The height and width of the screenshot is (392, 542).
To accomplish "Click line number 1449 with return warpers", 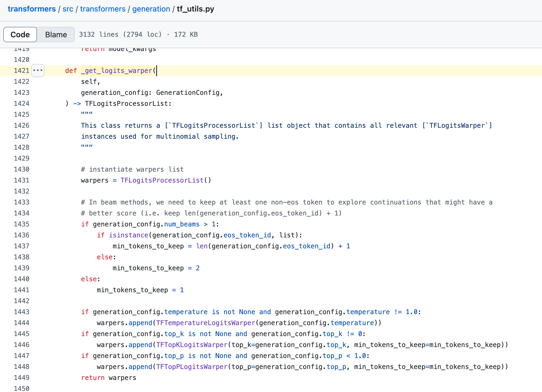I will tap(21, 377).
